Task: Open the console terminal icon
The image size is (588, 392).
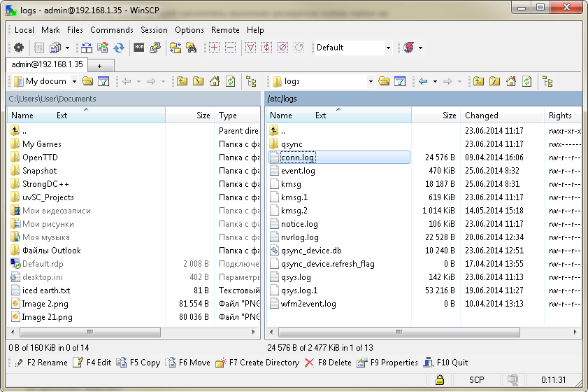Action: pyautogui.click(x=139, y=48)
